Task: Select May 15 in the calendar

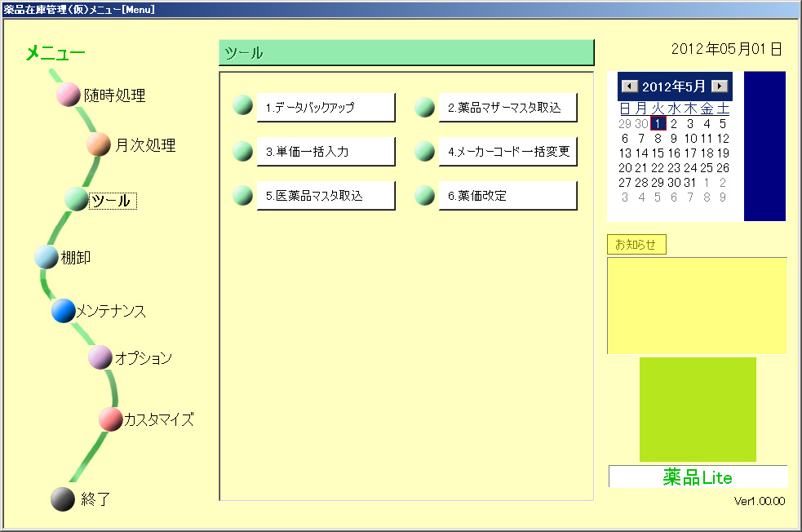Action: (658, 153)
